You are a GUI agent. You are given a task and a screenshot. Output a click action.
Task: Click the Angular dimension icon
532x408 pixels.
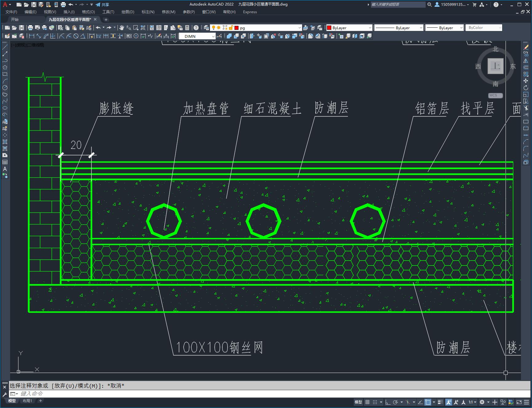point(83,36)
